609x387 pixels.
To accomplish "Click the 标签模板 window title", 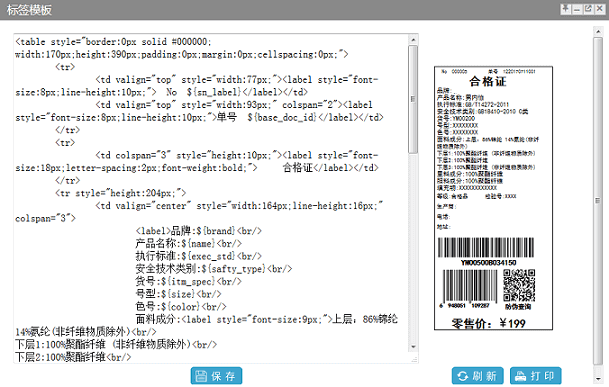I will click(x=29, y=10).
